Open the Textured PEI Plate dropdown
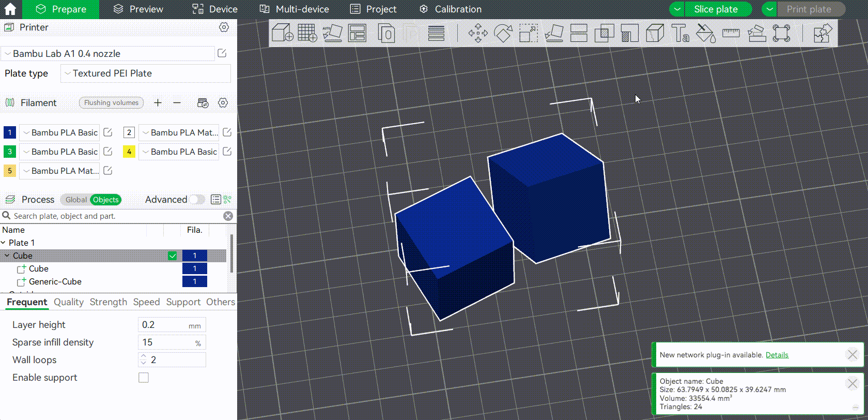The width and height of the screenshot is (868, 420). pos(146,73)
